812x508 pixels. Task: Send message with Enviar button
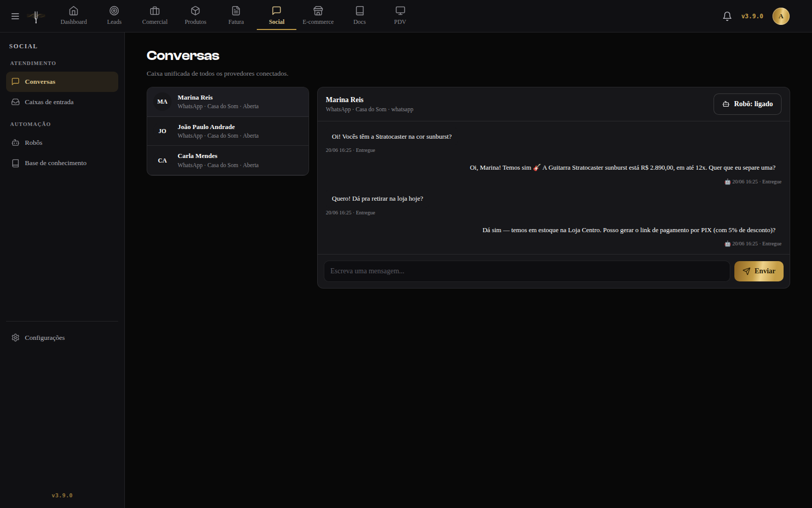click(759, 271)
